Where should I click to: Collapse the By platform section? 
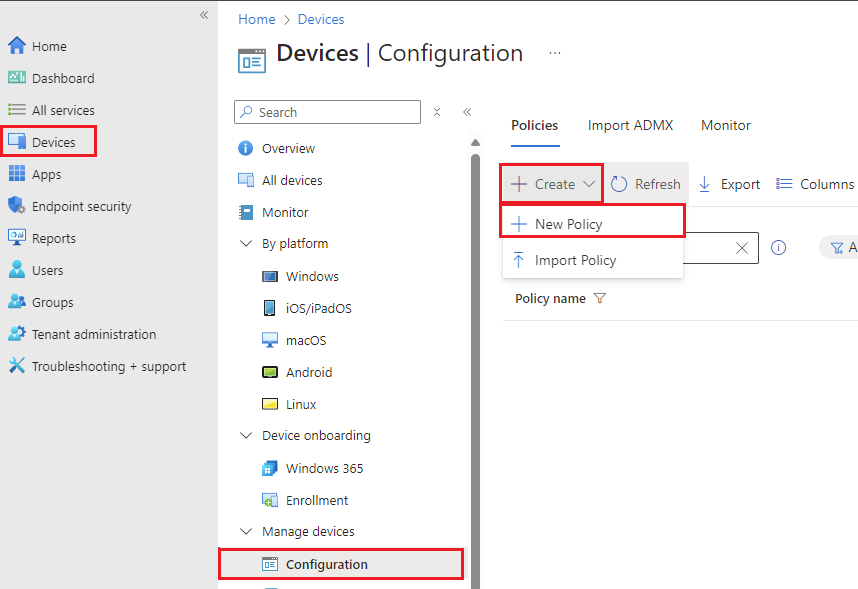[246, 244]
